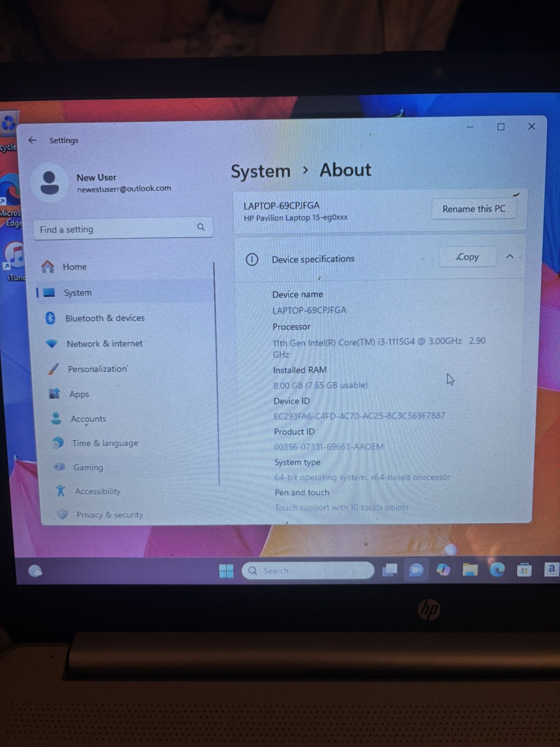Image resolution: width=560 pixels, height=747 pixels.
Task: Open the Chat app on taskbar
Action: 416,570
